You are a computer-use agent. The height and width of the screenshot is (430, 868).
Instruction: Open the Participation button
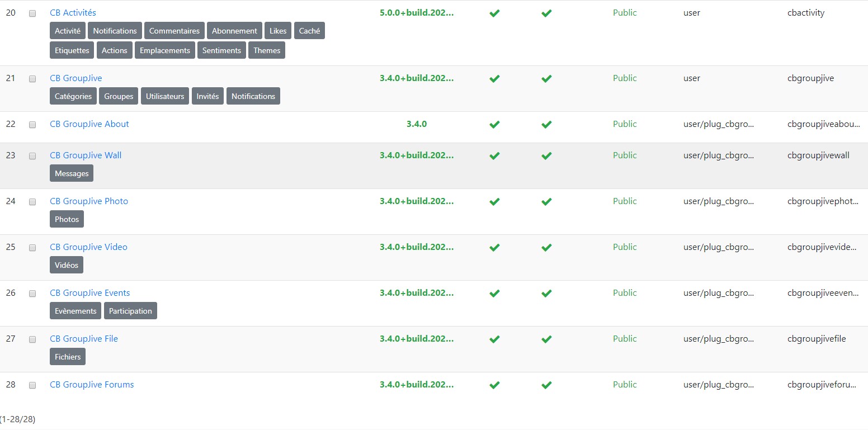coord(130,311)
